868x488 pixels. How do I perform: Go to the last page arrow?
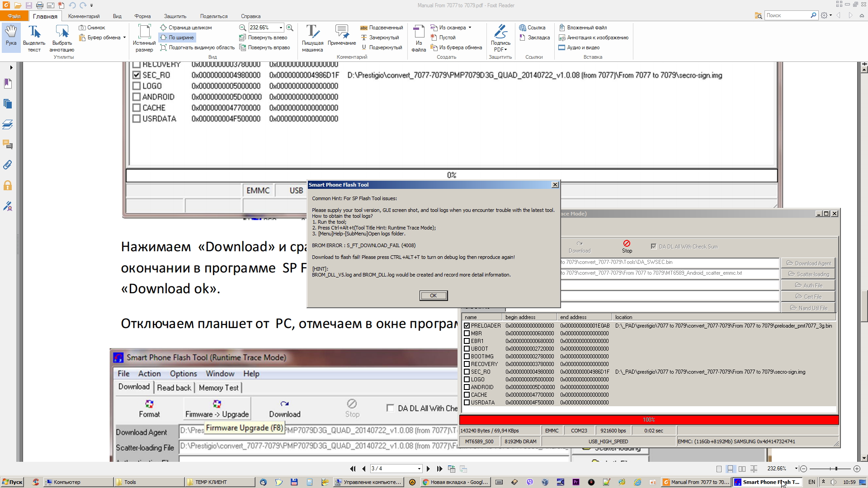point(439,469)
